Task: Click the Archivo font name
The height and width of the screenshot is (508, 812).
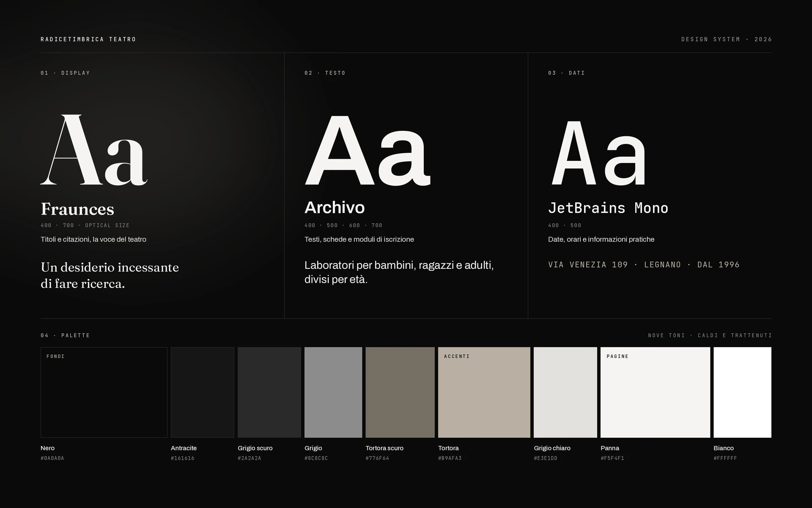Action: 335,207
